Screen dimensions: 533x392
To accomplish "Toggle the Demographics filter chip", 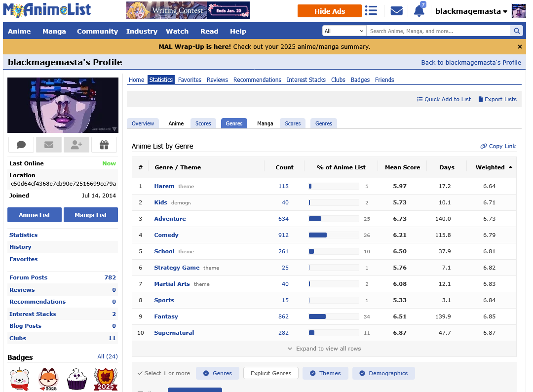I will click(x=383, y=373).
